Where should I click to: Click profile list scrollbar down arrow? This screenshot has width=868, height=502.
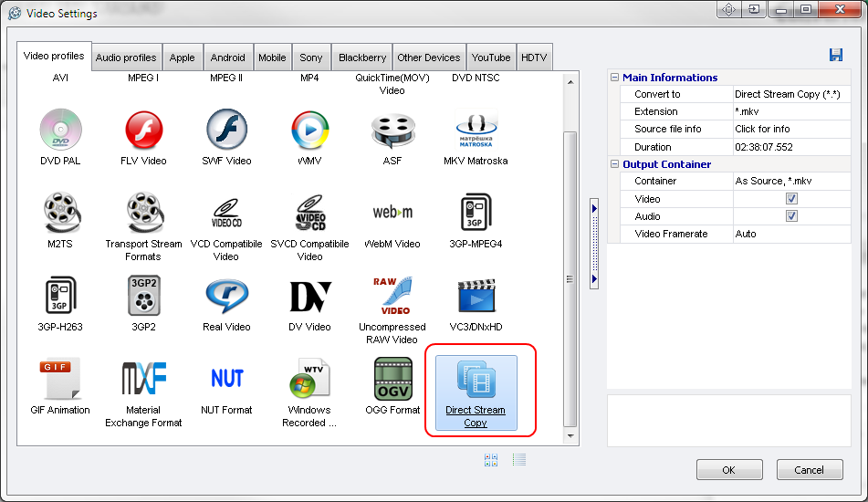pos(570,436)
